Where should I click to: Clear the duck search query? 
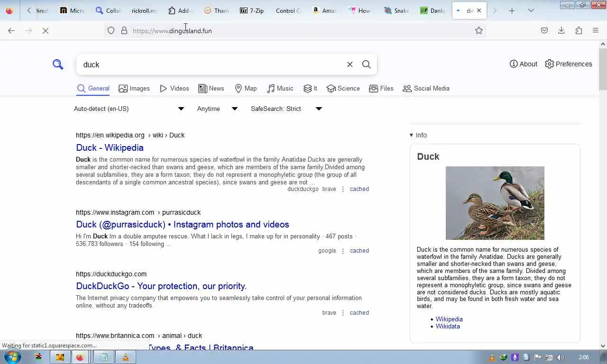click(350, 64)
